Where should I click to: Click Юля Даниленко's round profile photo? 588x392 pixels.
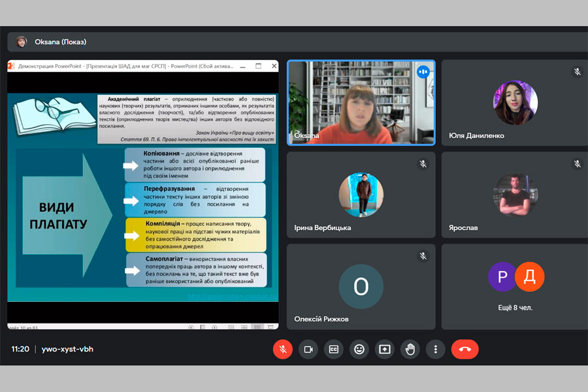[x=515, y=103]
